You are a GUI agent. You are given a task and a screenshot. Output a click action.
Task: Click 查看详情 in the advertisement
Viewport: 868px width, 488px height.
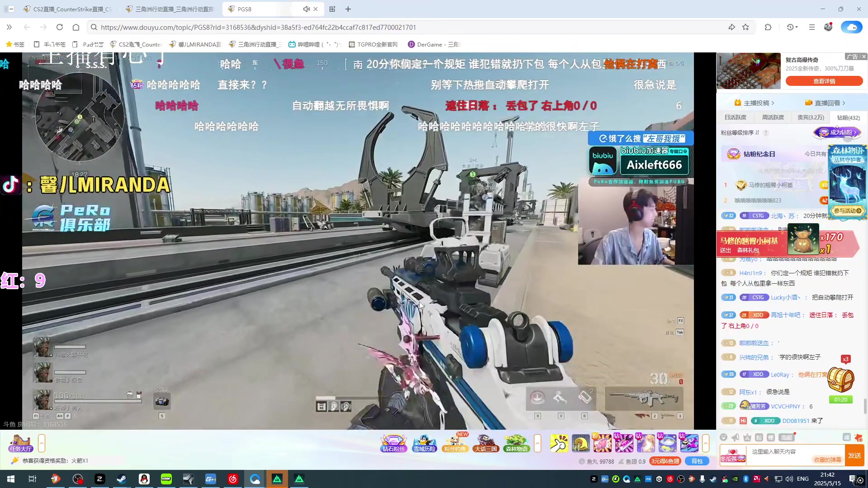(824, 81)
